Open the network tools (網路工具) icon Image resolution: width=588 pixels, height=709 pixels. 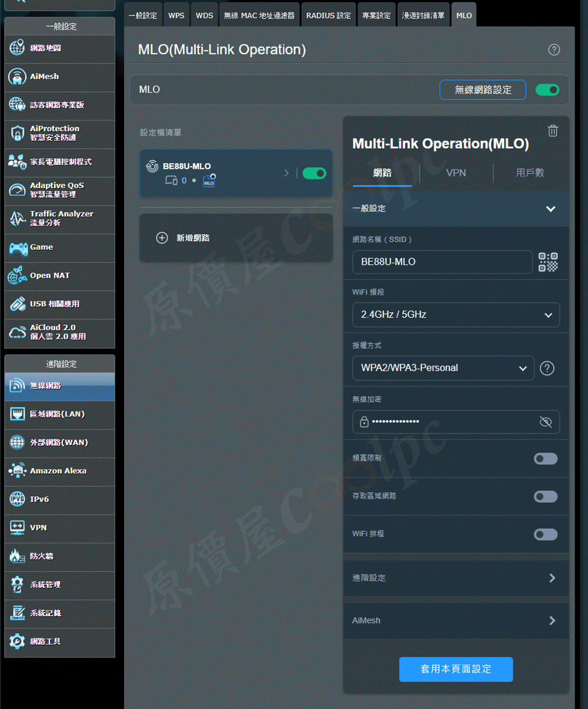(17, 641)
